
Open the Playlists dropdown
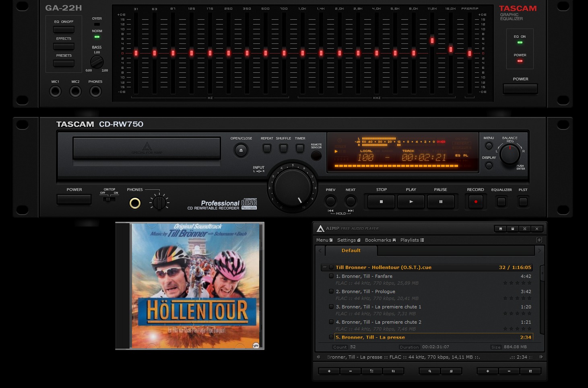pos(412,240)
